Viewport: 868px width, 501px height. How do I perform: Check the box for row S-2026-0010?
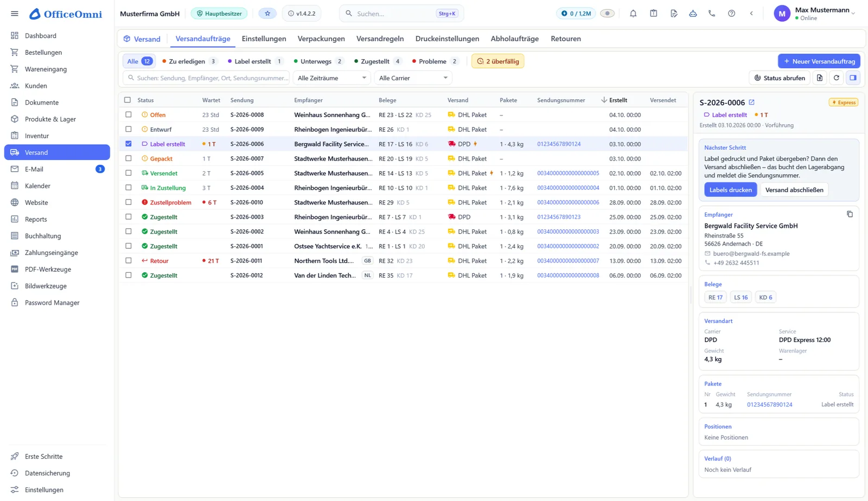[x=129, y=202]
